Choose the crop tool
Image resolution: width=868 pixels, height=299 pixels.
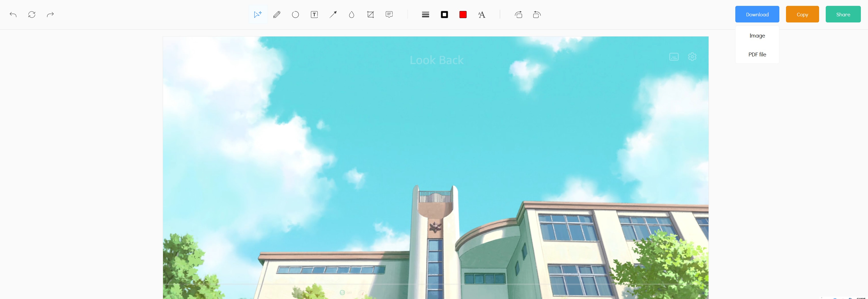coord(370,15)
